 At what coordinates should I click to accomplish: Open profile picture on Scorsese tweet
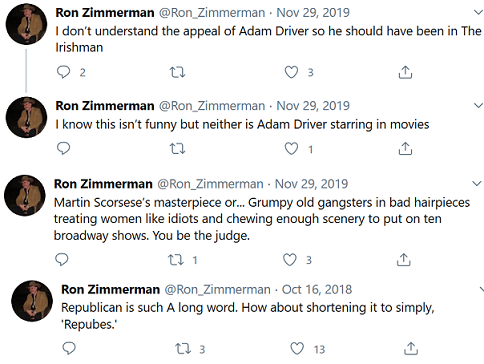(x=25, y=195)
